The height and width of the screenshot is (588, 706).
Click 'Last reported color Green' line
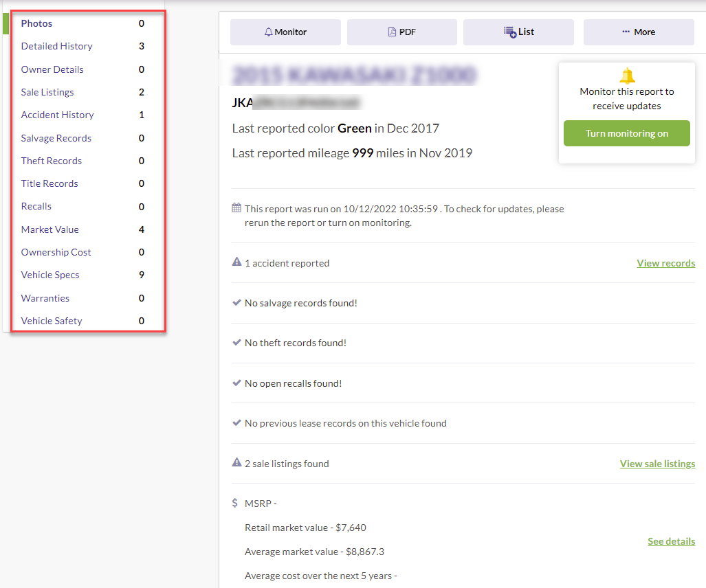(335, 128)
